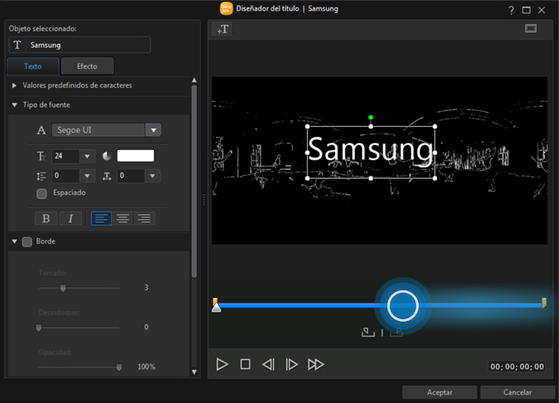
Task: Enable the Borde checkbox
Action: pos(27,242)
